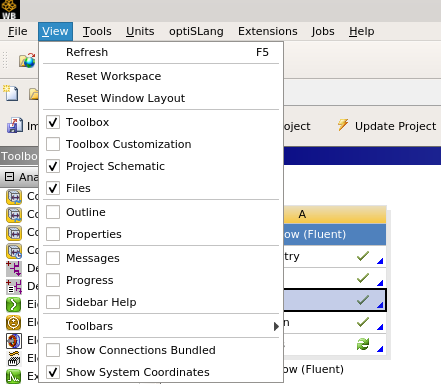Select the green chevron Ei toolbox icon
Image resolution: width=441 pixels, height=384 pixels.
pyautogui.click(x=14, y=304)
